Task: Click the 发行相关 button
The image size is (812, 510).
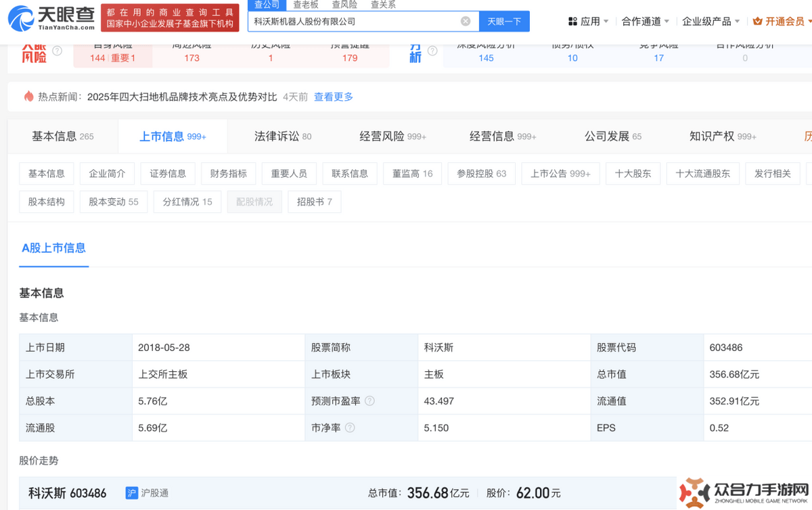Action: 773,174
